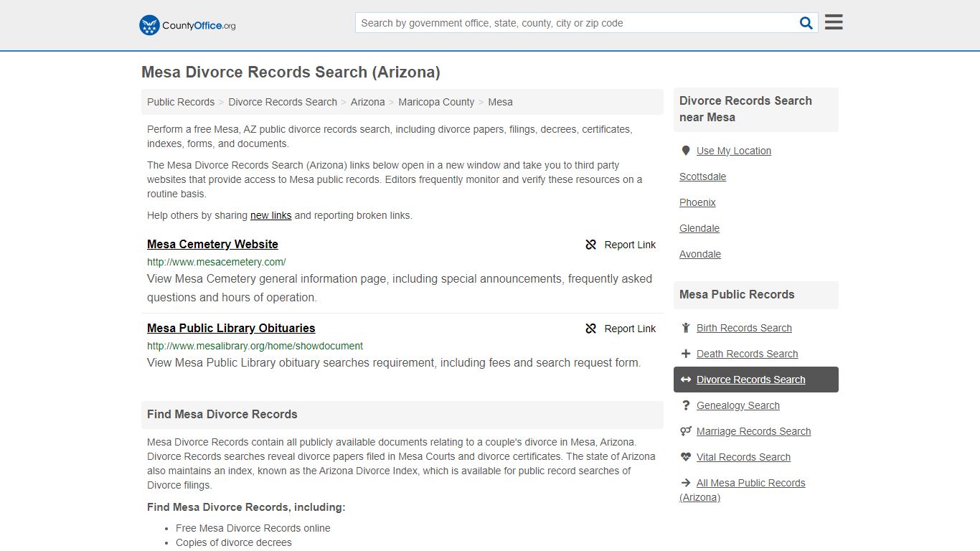
Task: Open Maricopa County breadcrumb
Action: pos(436,102)
